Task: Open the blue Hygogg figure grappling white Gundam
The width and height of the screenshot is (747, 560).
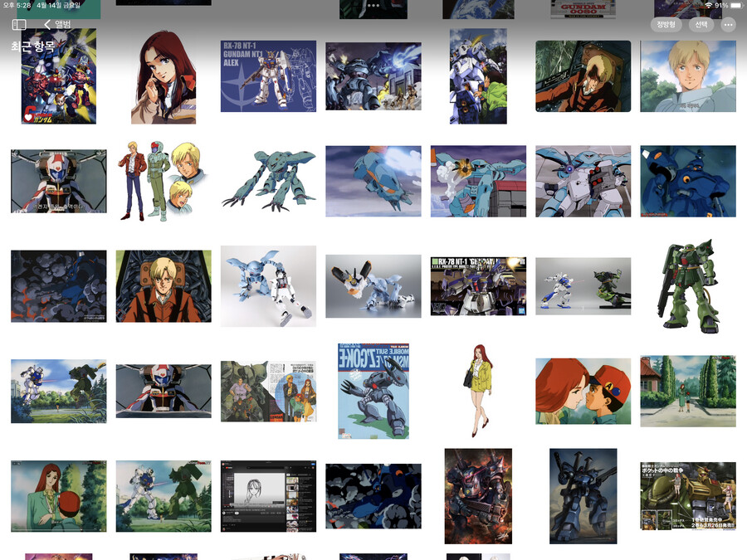Action: (268, 286)
